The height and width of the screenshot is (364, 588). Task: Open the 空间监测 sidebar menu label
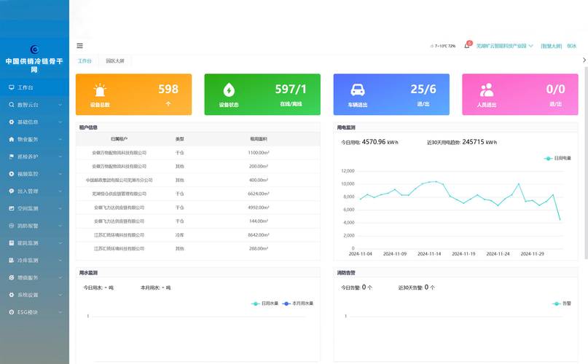28,208
